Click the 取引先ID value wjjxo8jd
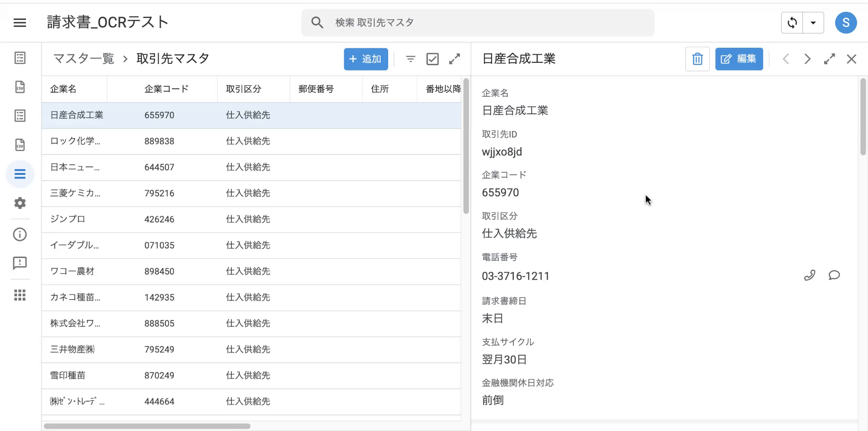The image size is (868, 431). pyautogui.click(x=502, y=152)
